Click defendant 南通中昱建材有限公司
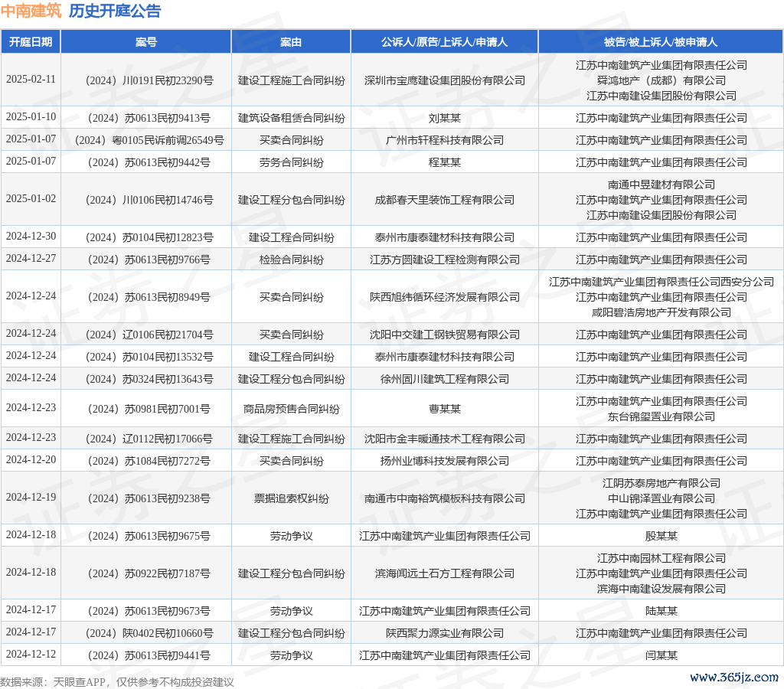The width and height of the screenshot is (784, 689). point(661,184)
